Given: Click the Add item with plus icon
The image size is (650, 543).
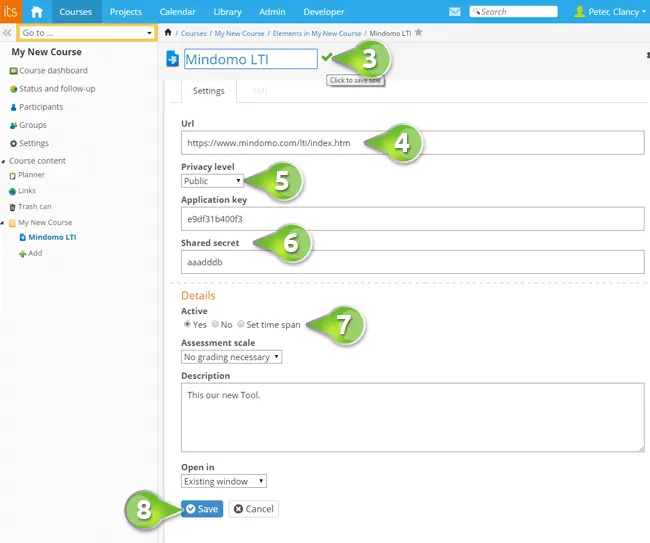Looking at the screenshot, I should click(34, 254).
